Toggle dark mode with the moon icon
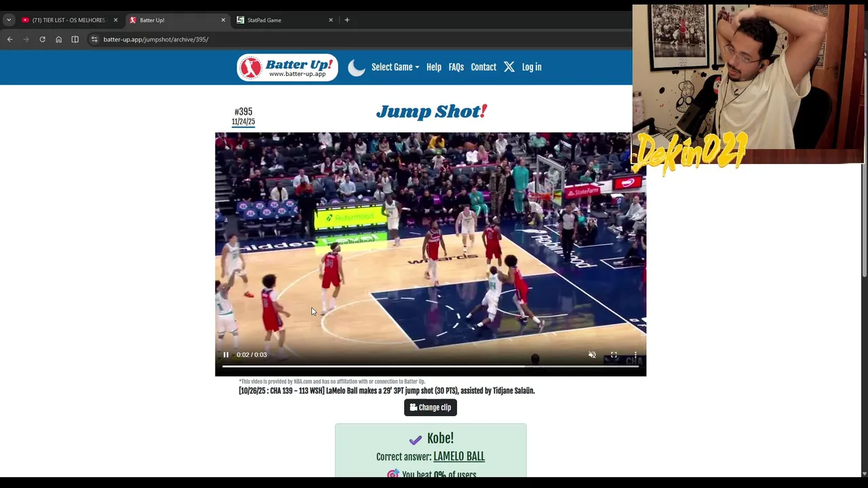Viewport: 868px width, 488px height. [357, 67]
